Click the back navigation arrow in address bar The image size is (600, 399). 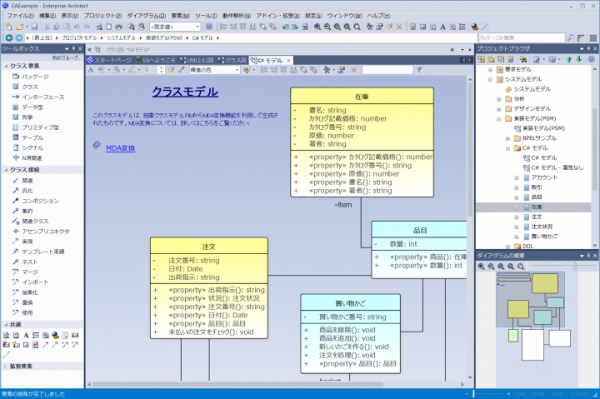click(9, 38)
